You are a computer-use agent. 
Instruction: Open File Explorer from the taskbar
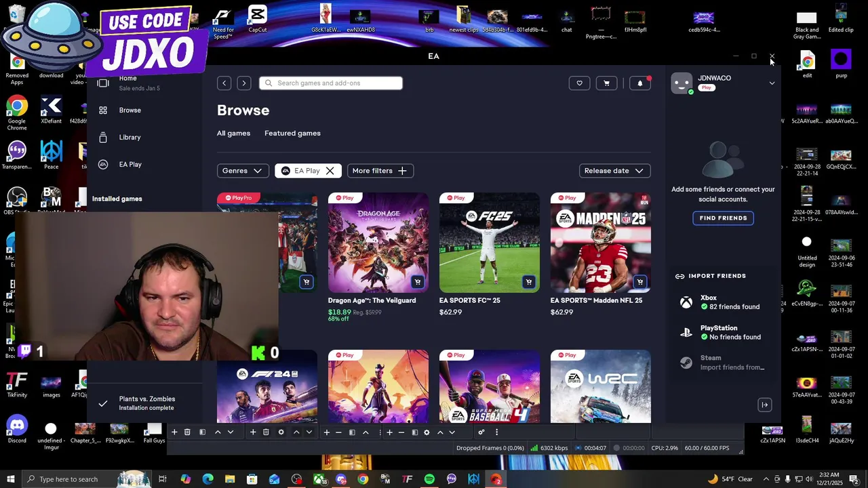pos(230,479)
